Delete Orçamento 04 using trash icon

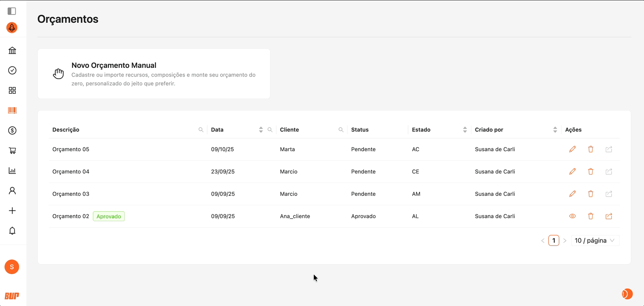pos(591,172)
